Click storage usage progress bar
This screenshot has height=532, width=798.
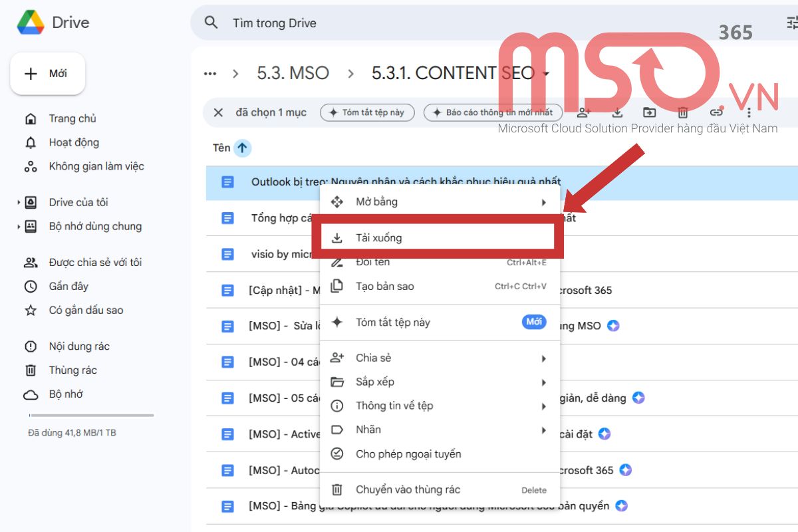click(x=91, y=415)
